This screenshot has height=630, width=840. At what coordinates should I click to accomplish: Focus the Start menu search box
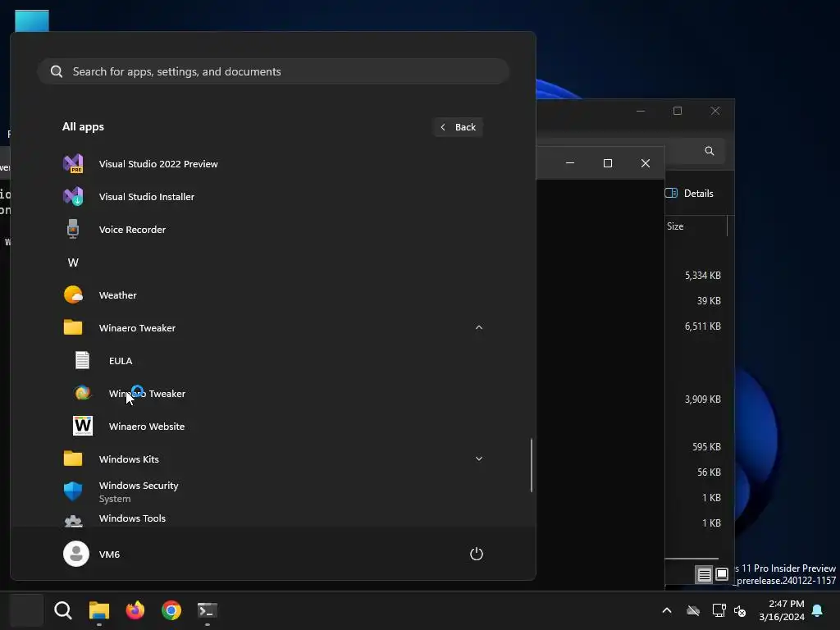(x=273, y=71)
